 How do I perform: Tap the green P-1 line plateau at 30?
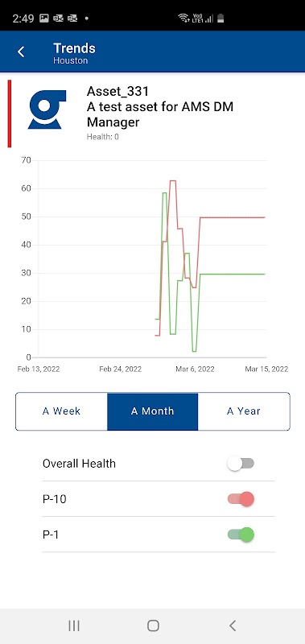[233, 274]
